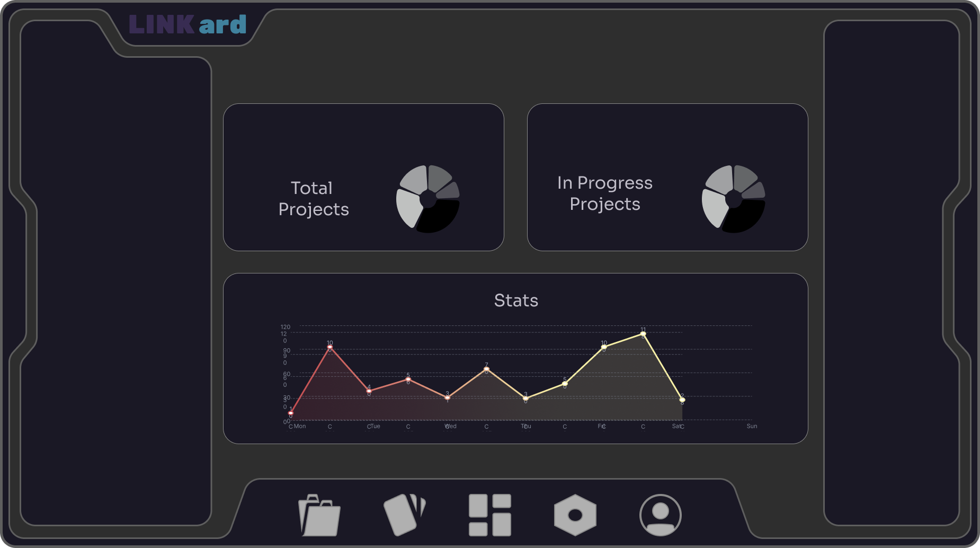The image size is (980, 548).
Task: Select the peak data point labeled 11
Action: (x=643, y=334)
